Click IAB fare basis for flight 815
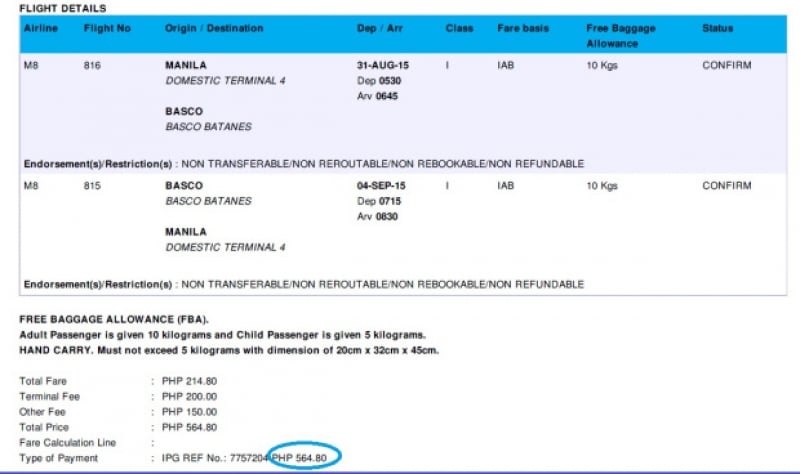The width and height of the screenshot is (800, 474). (506, 186)
